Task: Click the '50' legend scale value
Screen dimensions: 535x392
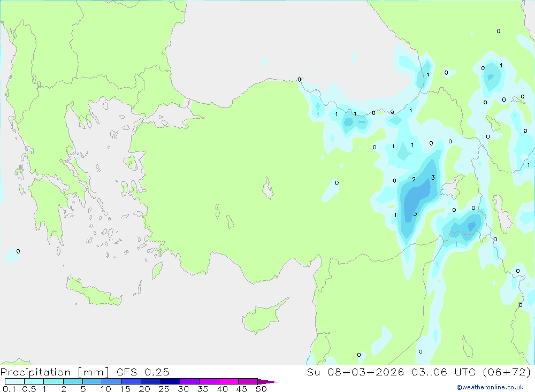Action: (x=261, y=389)
